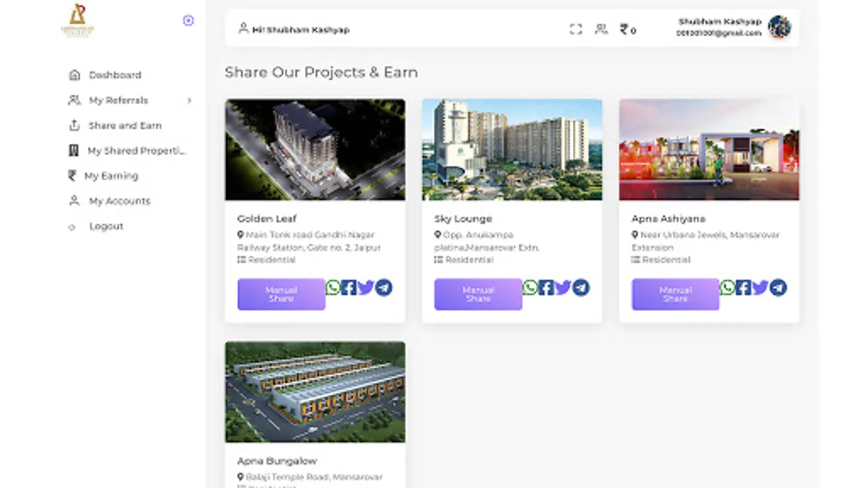Click Manual Share for Apna Ashiyana
Viewport: 868px width, 488px height.
(675, 294)
